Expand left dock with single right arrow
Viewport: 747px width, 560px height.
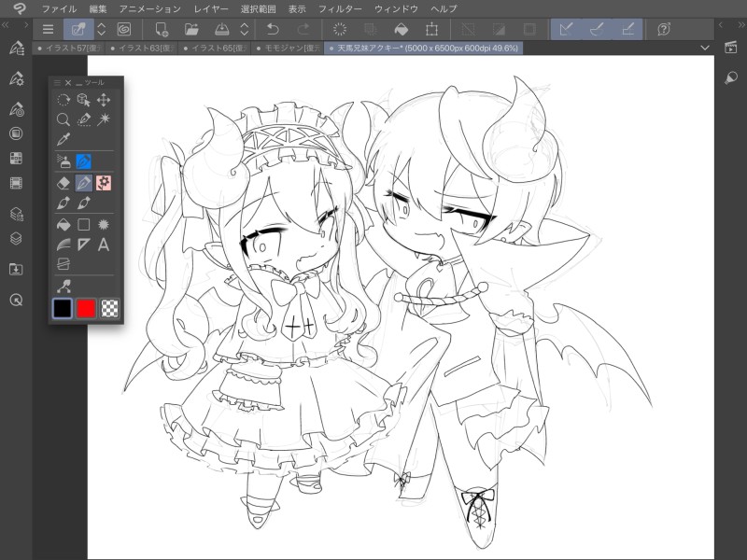coord(26,25)
